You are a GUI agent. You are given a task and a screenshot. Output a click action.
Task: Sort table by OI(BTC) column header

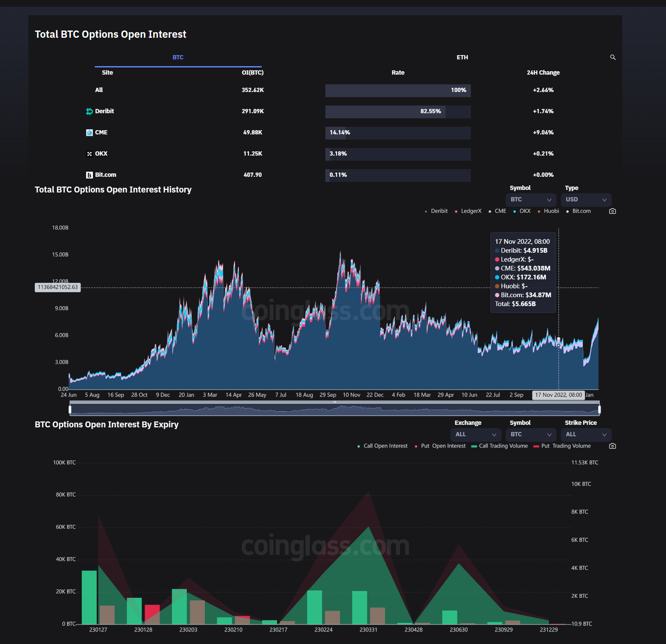(x=252, y=72)
